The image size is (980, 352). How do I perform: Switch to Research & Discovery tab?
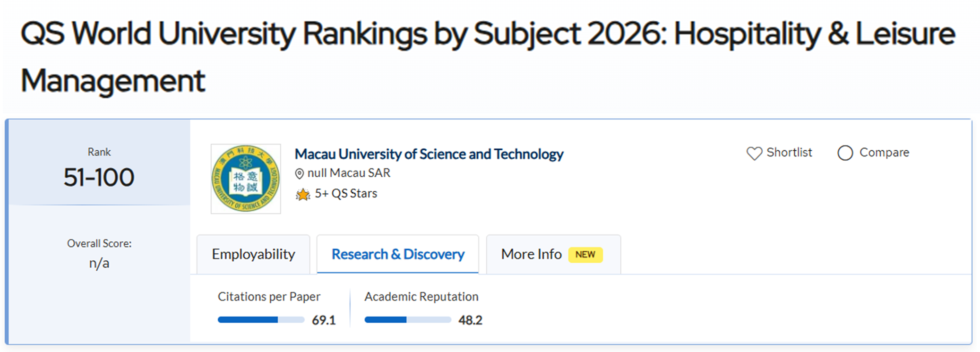(398, 254)
